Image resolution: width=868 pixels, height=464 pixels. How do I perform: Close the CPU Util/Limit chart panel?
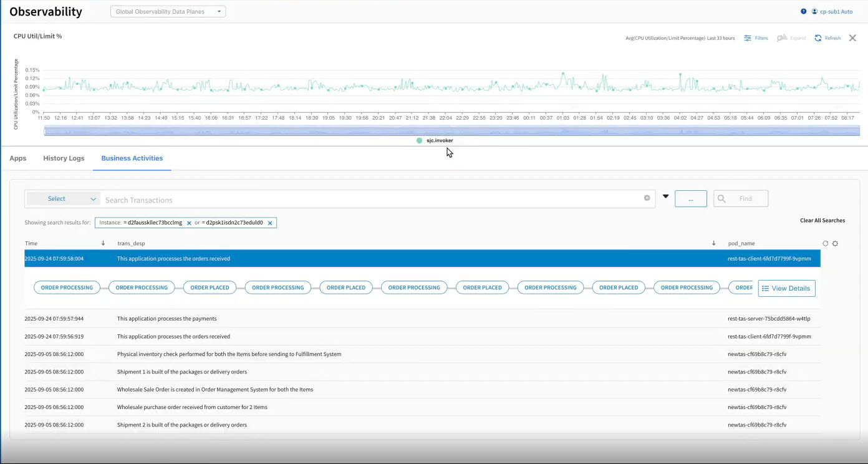pos(852,38)
